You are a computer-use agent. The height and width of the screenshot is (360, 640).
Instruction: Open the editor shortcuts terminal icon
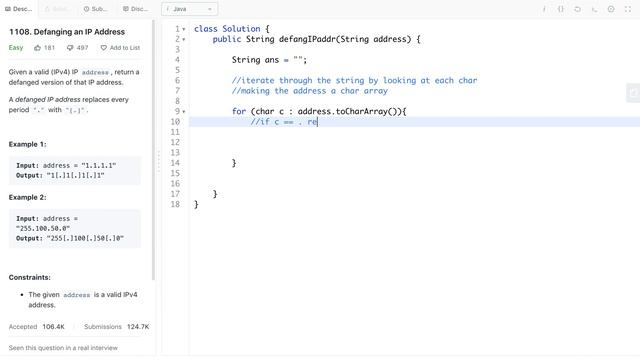594,9
